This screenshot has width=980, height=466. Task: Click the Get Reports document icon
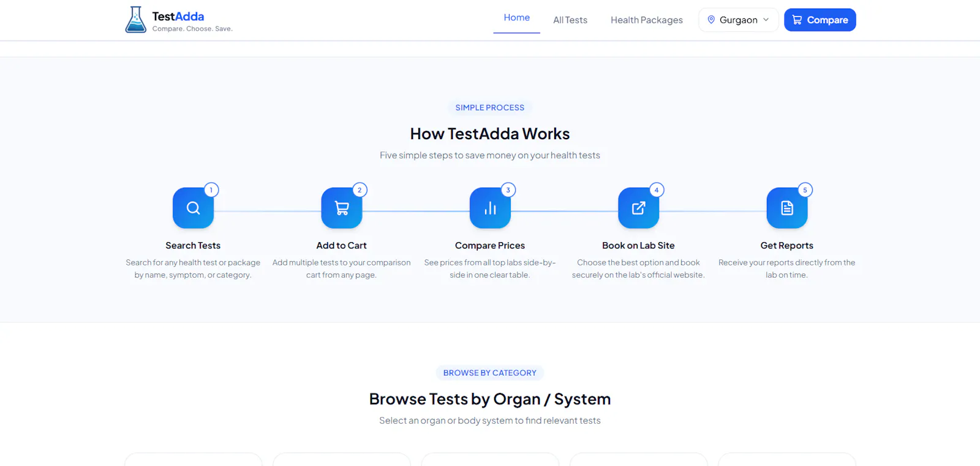tap(787, 208)
